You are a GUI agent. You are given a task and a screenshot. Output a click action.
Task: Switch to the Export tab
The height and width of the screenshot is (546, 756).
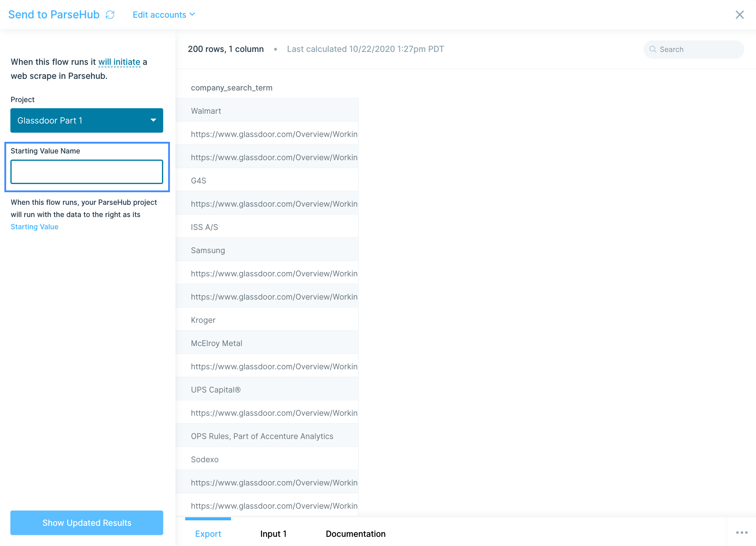208,534
